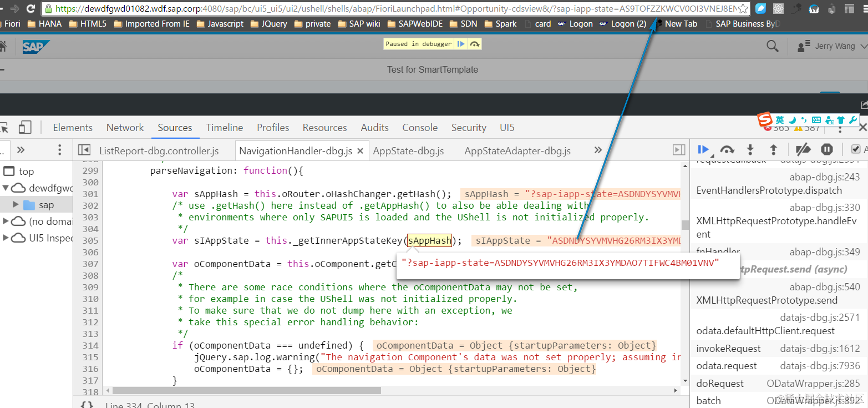Viewport: 868px width, 408px height.
Task: Expand the (no domain) node
Action: tap(6, 221)
